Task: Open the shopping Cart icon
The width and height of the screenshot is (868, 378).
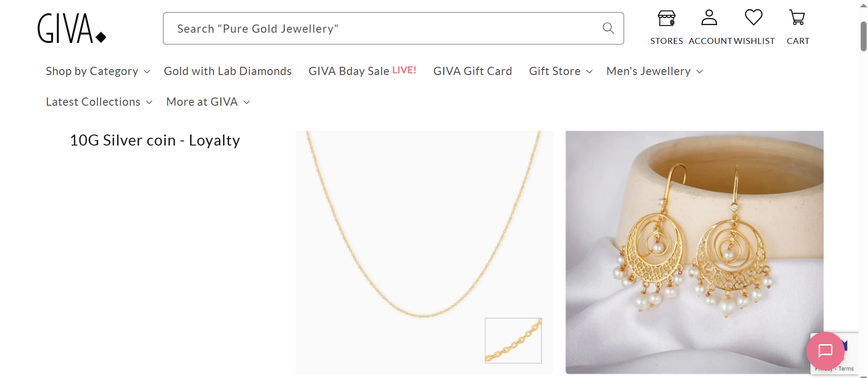Action: (797, 18)
